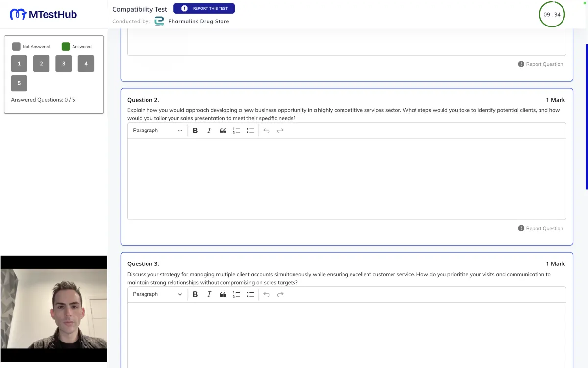Insert block quote in Question 2 editor
588x368 pixels.
pyautogui.click(x=223, y=131)
